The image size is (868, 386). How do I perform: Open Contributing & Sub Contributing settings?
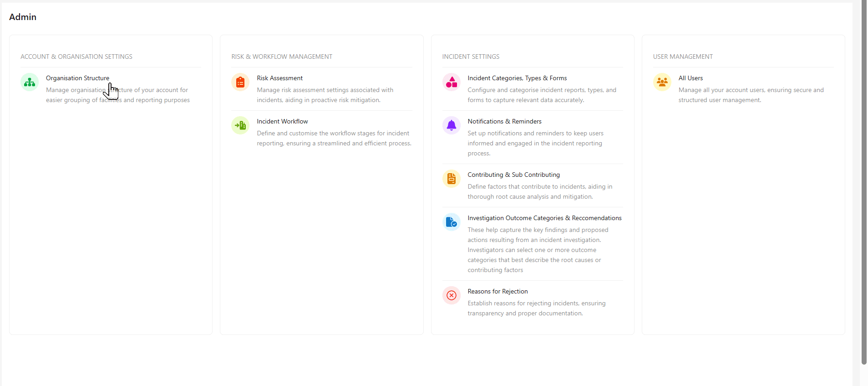point(513,175)
